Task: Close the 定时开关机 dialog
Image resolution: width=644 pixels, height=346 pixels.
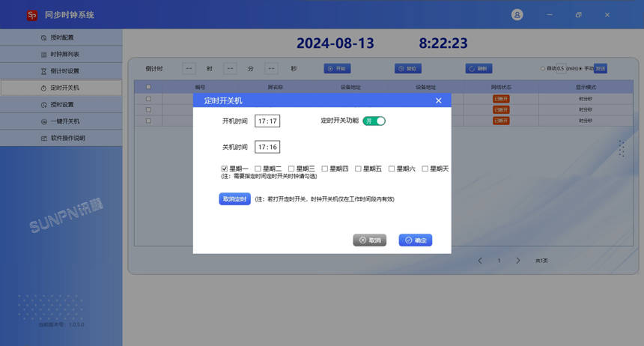Action: (x=439, y=100)
